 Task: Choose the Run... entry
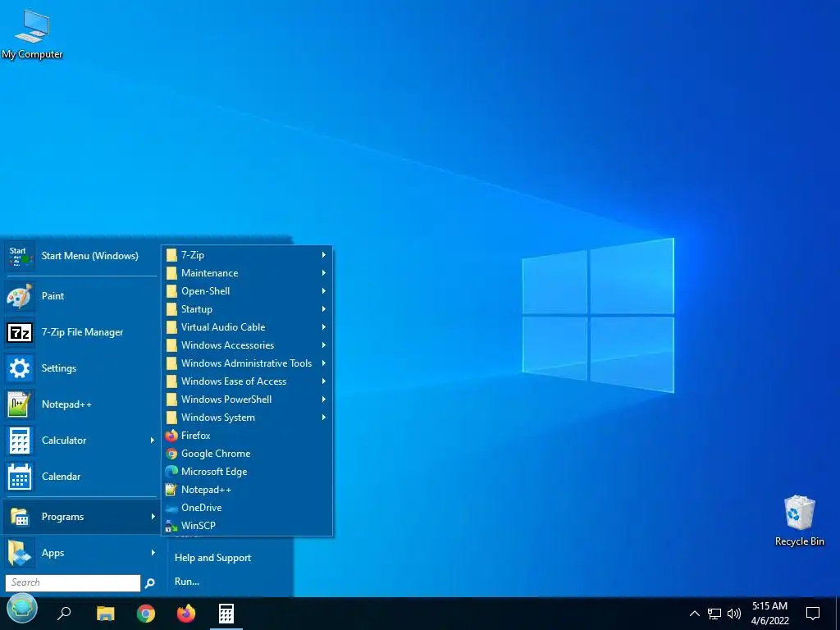[187, 582]
